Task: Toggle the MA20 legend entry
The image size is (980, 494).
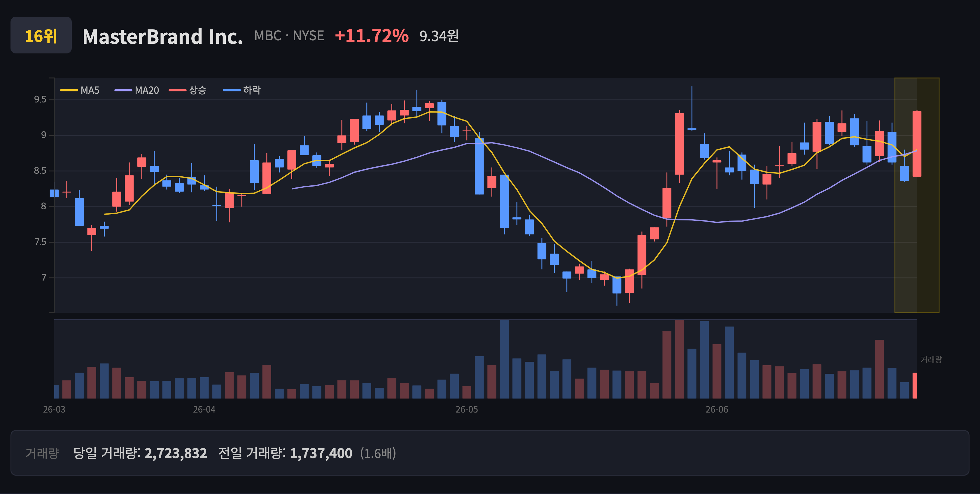Action: (137, 90)
